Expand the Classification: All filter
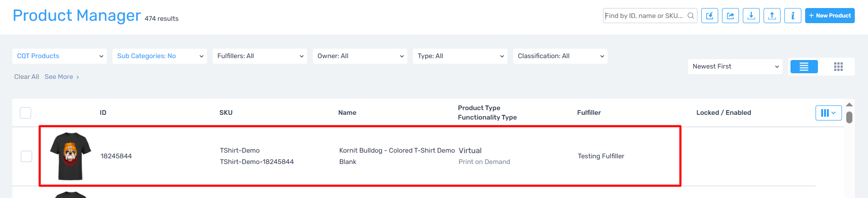Image resolution: width=868 pixels, height=198 pixels. 560,56
